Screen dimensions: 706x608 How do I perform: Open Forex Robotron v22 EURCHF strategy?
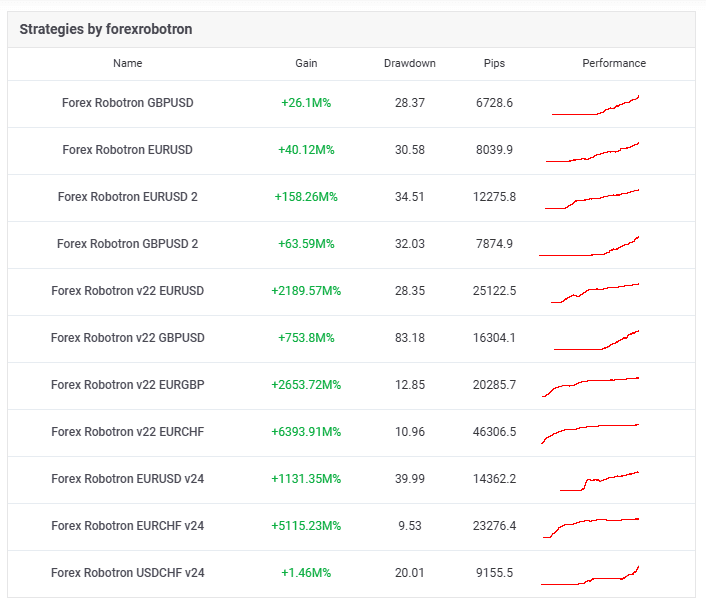click(127, 431)
